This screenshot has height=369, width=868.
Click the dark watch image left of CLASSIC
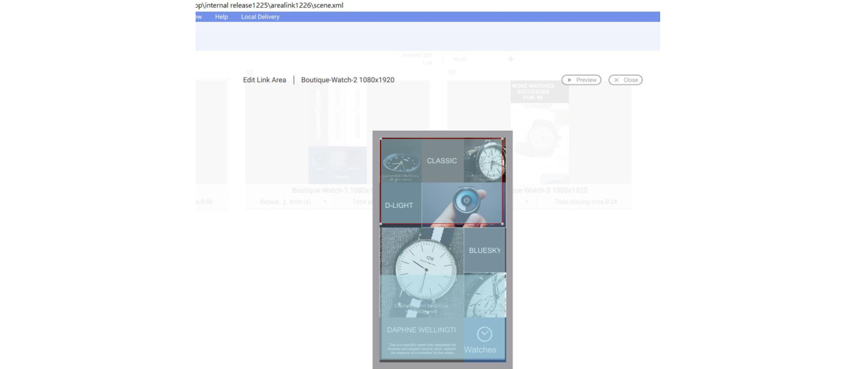[400, 161]
